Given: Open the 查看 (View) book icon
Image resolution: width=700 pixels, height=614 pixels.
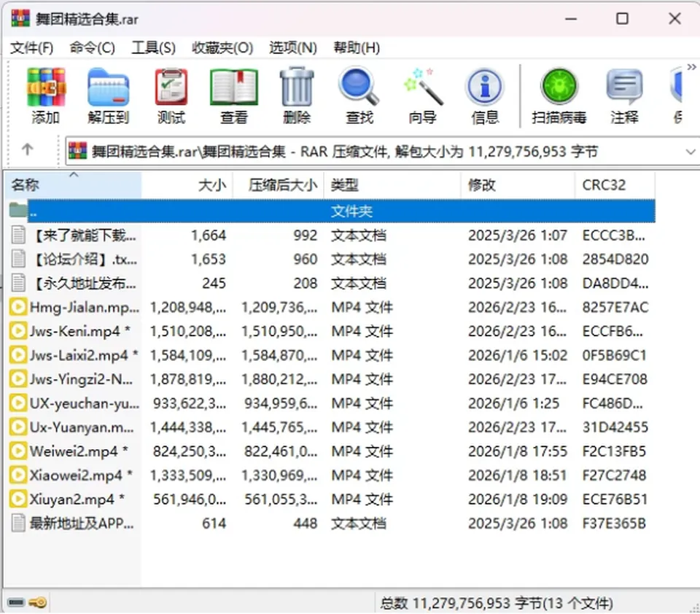Looking at the screenshot, I should (x=234, y=87).
